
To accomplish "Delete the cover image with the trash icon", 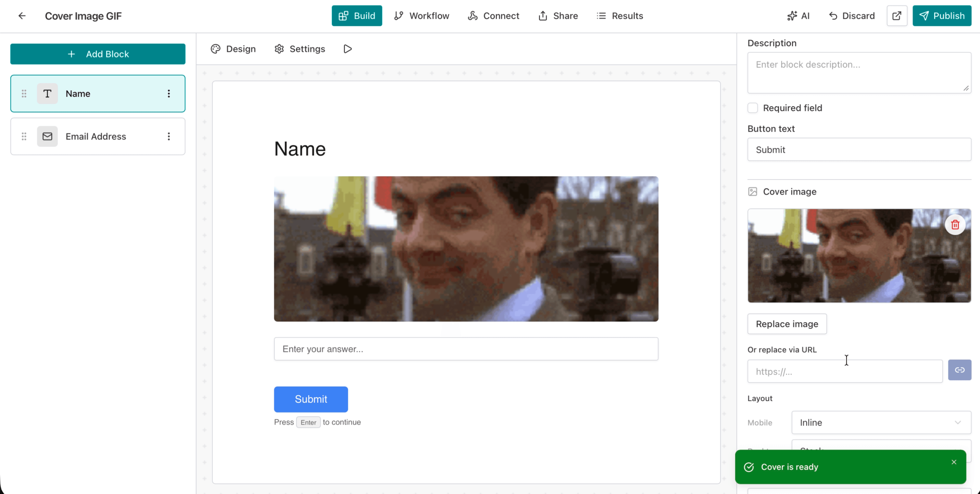I will point(955,224).
